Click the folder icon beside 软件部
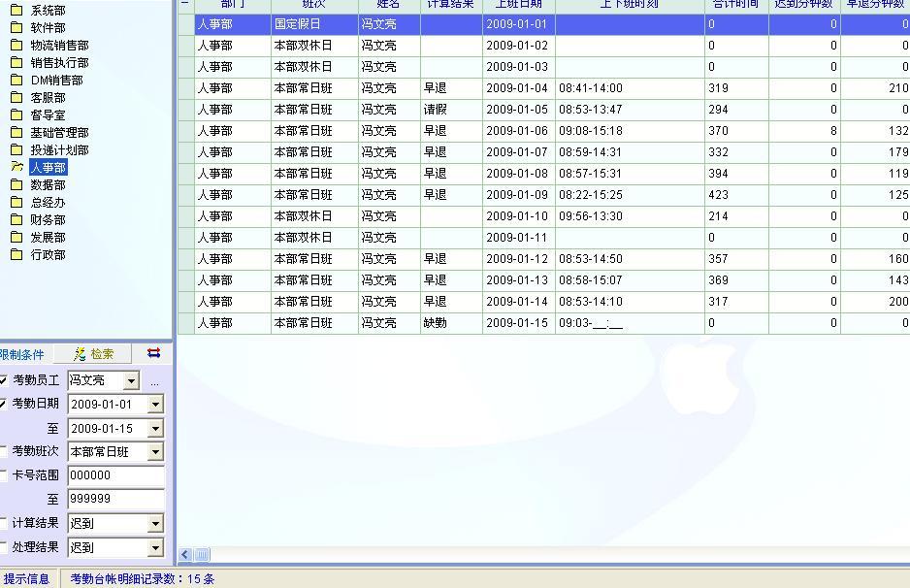 click(x=16, y=27)
